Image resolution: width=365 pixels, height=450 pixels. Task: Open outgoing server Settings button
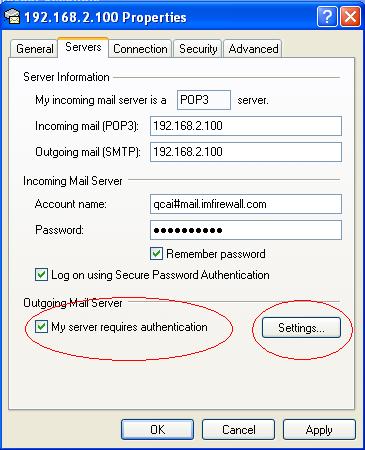[301, 328]
